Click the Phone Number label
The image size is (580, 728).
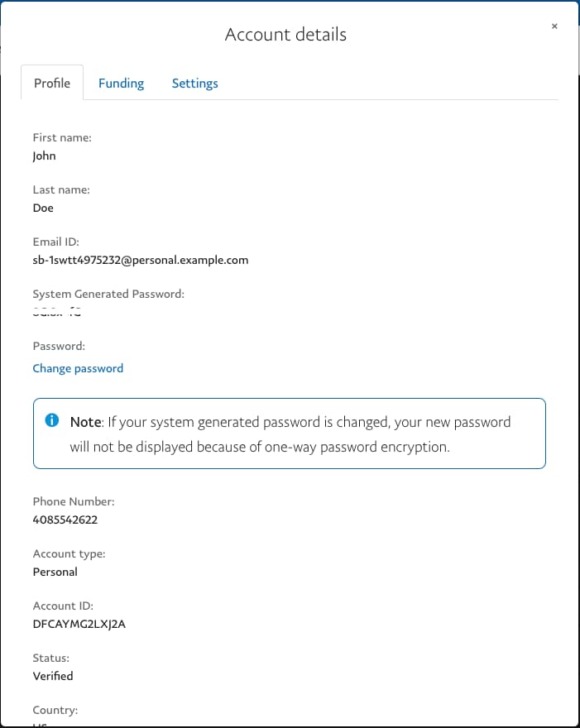74,501
